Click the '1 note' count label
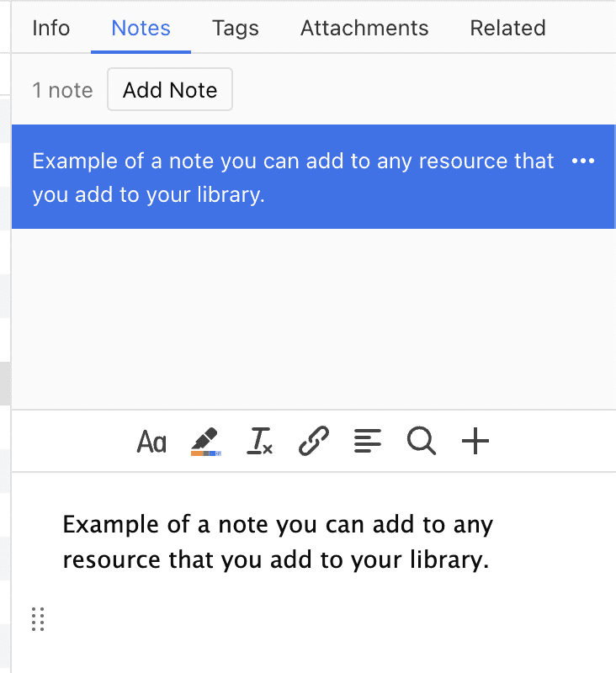This screenshot has width=616, height=673. (x=62, y=90)
